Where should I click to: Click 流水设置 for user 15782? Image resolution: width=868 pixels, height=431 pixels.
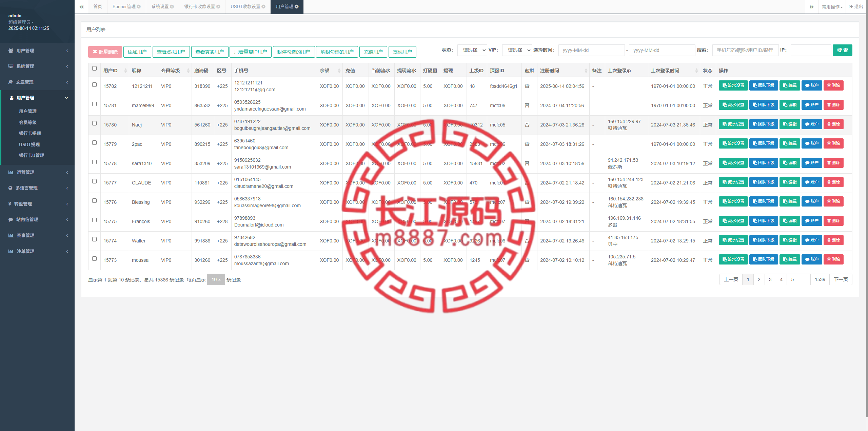coord(733,85)
